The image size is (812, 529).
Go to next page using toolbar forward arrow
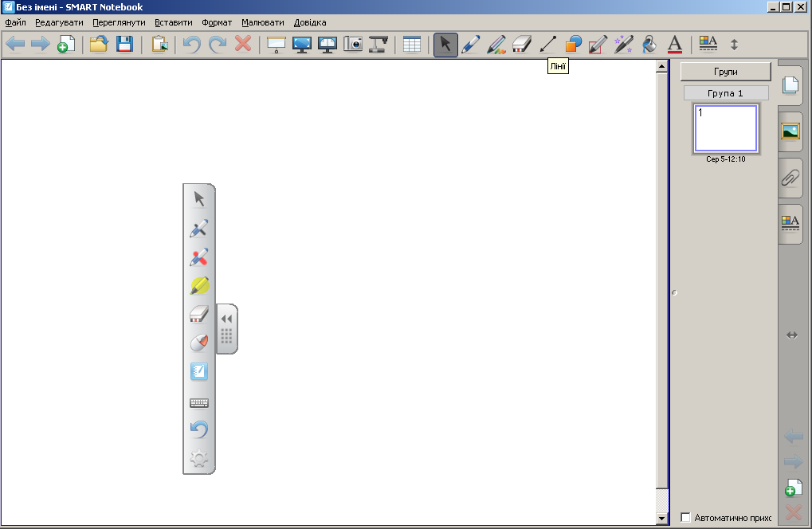[x=41, y=45]
